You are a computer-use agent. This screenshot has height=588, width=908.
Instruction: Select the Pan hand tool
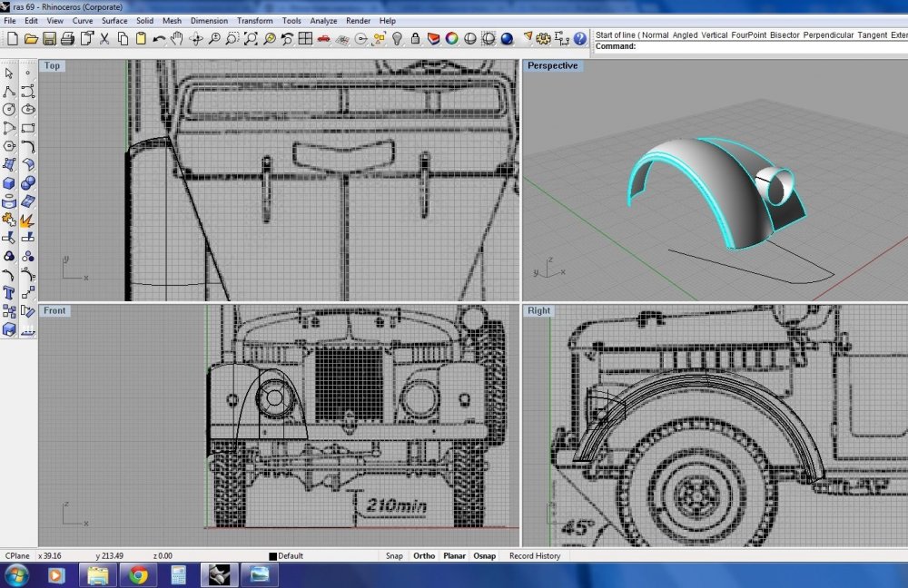click(x=177, y=39)
